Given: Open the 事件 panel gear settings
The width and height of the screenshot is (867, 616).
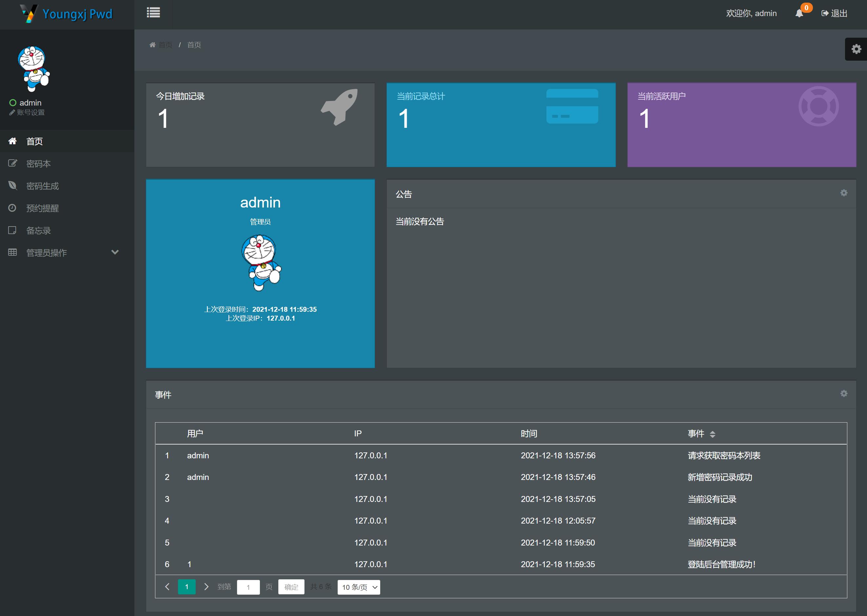Looking at the screenshot, I should pyautogui.click(x=843, y=393).
